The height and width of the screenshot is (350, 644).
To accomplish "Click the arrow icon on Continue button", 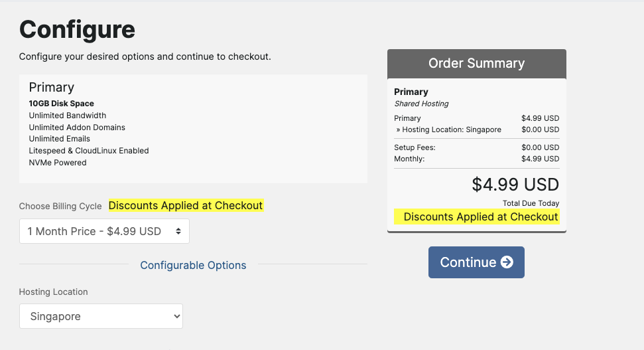I will [x=507, y=262].
